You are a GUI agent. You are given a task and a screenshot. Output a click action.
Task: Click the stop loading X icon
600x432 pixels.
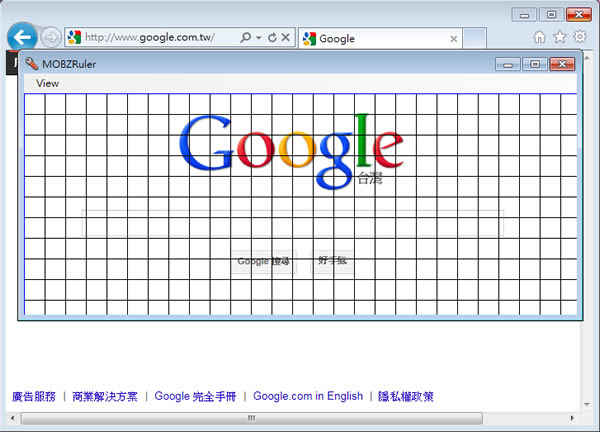(285, 38)
